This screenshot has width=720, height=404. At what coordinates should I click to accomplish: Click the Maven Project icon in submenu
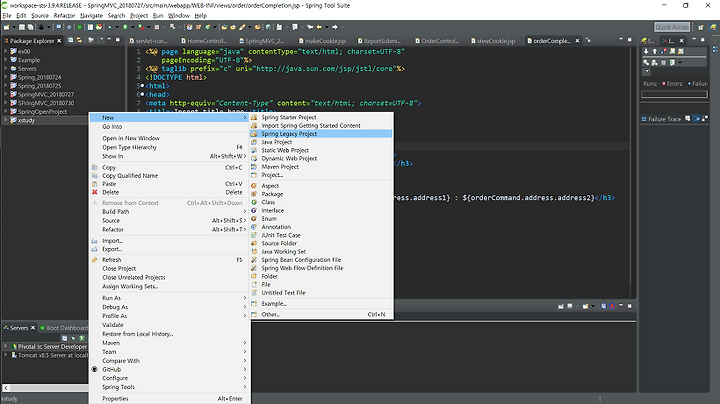[x=254, y=167]
